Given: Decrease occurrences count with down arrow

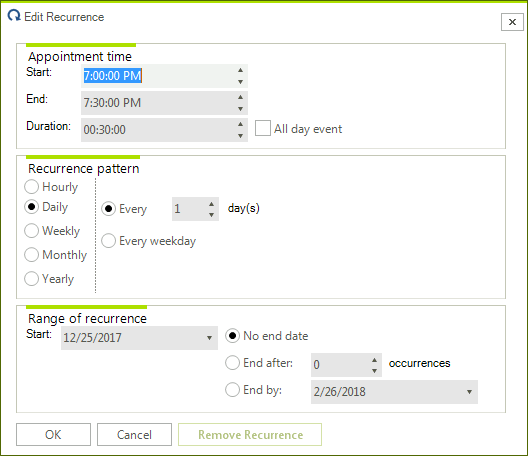Looking at the screenshot, I should pos(374,371).
